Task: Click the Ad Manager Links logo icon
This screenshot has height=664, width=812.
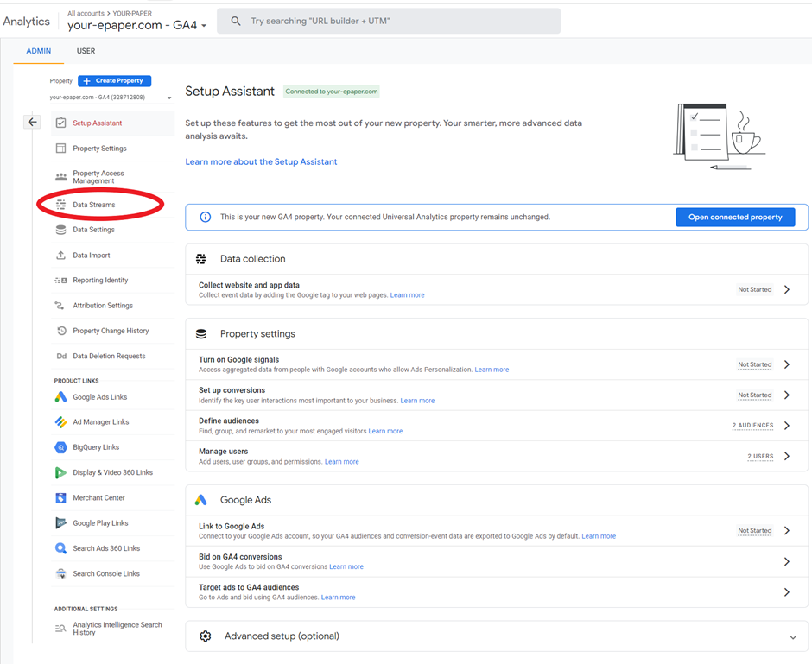Action: point(60,421)
